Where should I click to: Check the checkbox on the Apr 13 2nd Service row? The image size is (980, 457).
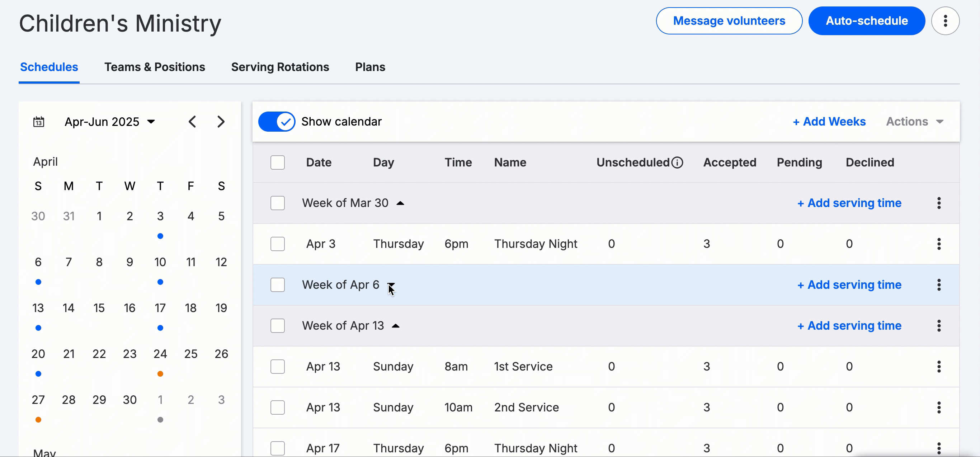click(x=278, y=407)
